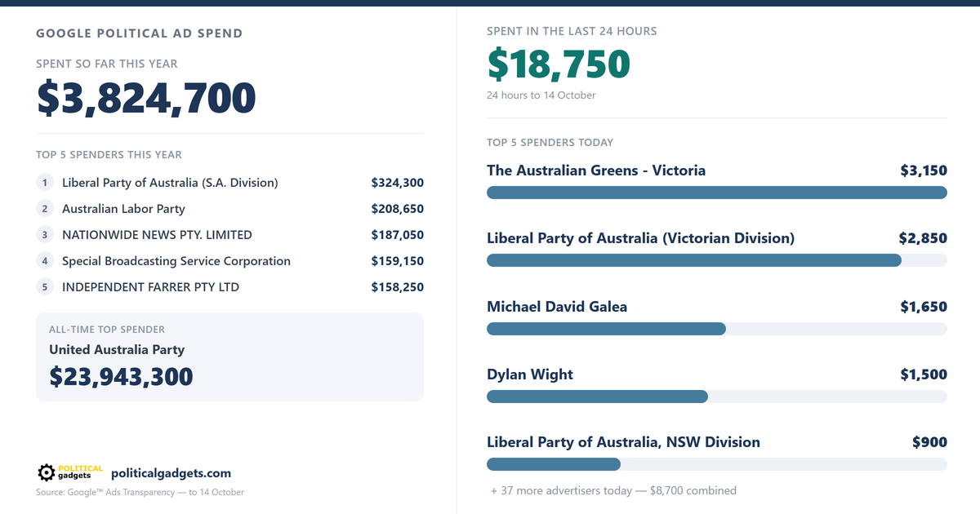Screen dimensions: 980x514
Task: Click rank badge 1 in the top spenders list
Action: click(45, 183)
